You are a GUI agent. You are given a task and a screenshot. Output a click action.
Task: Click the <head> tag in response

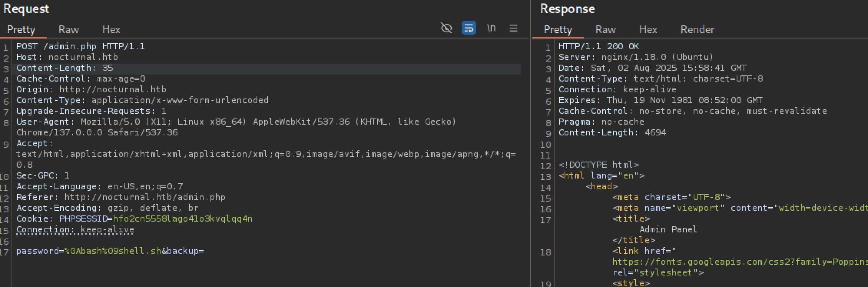click(x=601, y=187)
